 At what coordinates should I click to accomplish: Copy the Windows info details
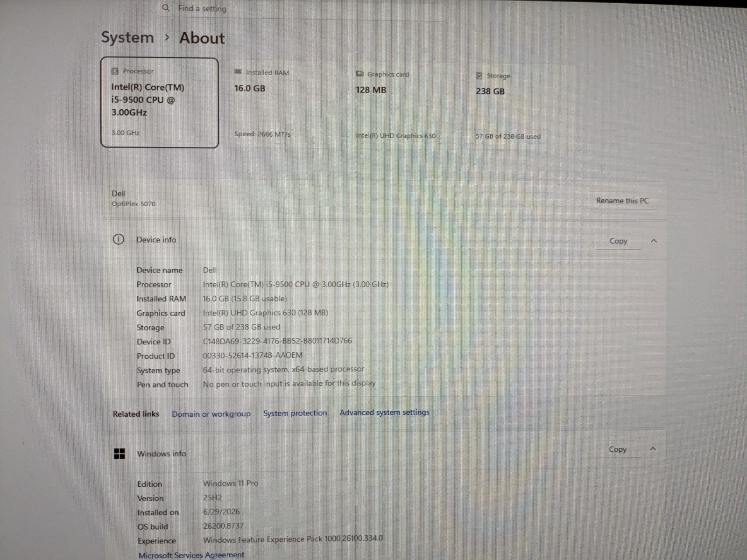point(618,449)
